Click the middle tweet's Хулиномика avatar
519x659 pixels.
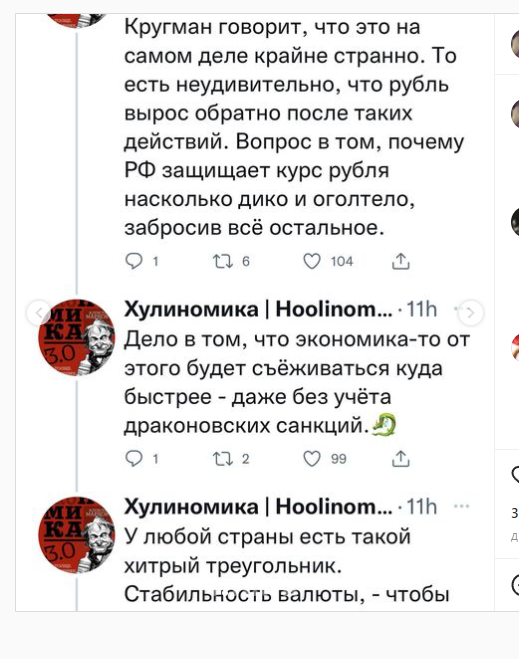[x=76, y=337]
